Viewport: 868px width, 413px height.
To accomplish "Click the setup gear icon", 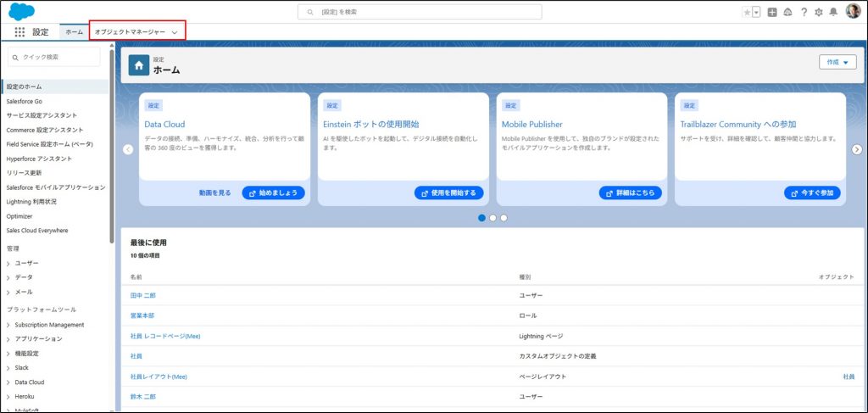I will pyautogui.click(x=819, y=12).
